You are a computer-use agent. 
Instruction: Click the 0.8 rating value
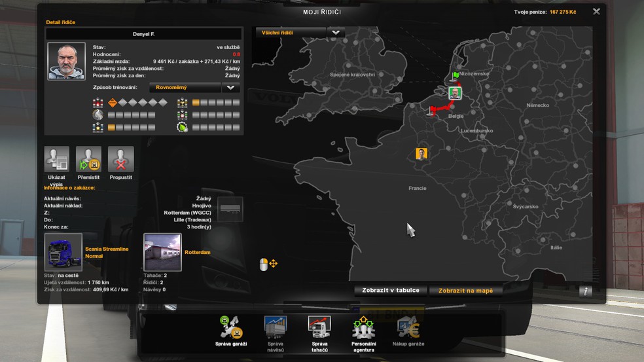236,54
